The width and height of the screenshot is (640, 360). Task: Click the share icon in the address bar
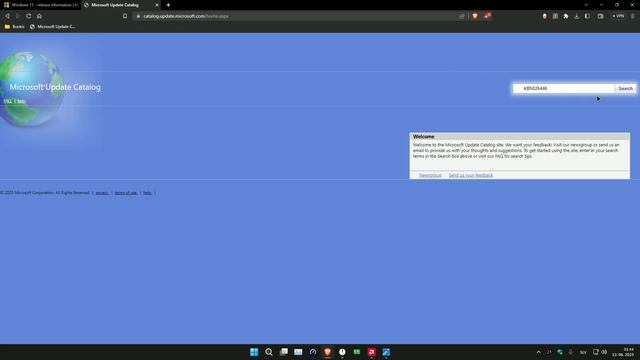(x=462, y=16)
